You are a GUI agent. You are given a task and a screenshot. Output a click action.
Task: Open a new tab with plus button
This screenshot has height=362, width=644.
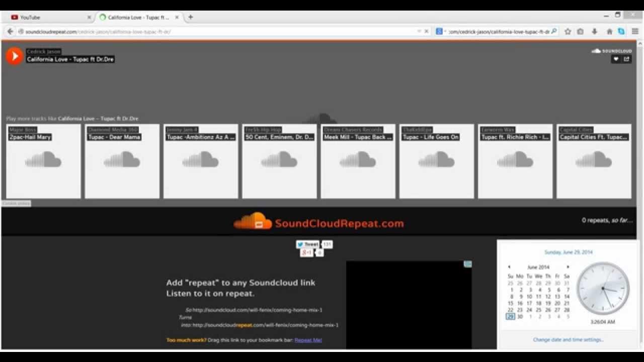pyautogui.click(x=190, y=17)
